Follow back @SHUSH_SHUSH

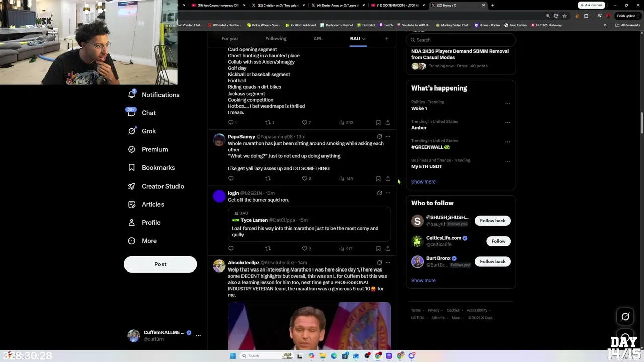(x=493, y=221)
